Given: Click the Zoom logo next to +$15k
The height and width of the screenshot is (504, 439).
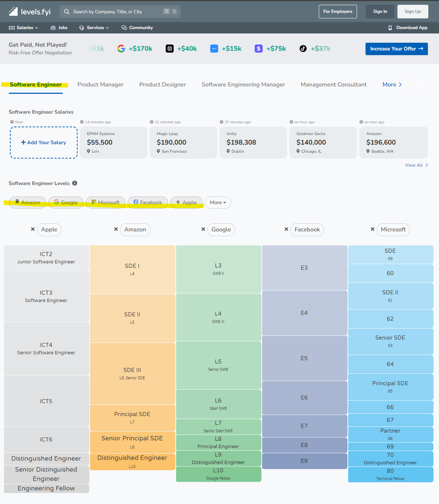Looking at the screenshot, I should (214, 49).
